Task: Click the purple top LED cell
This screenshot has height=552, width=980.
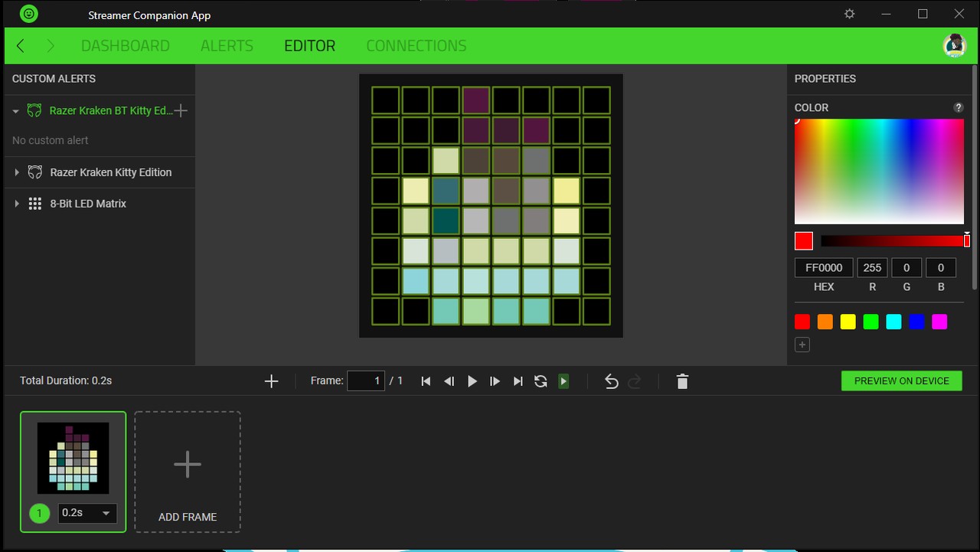Action: (475, 100)
